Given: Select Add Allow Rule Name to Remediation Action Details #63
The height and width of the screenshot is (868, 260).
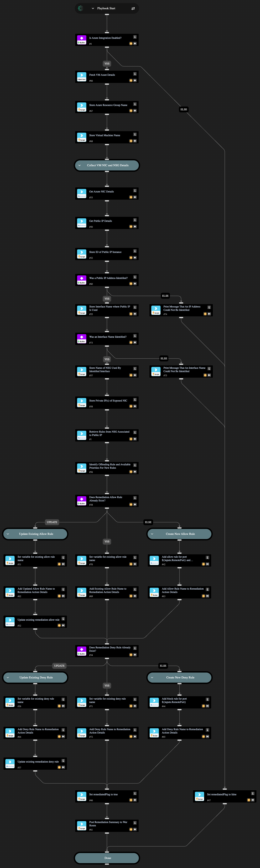Looking at the screenshot, I should [x=179, y=592].
